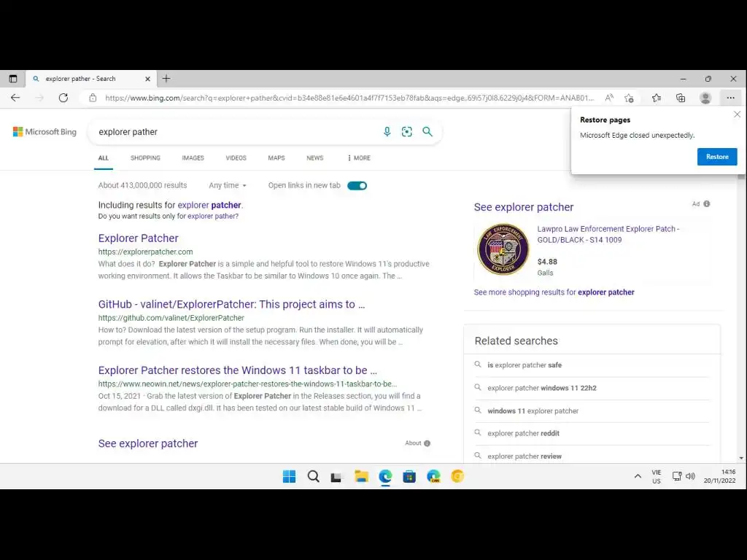Search related: explorer patcher windows 11 22h2
747x560 pixels.
[542, 388]
